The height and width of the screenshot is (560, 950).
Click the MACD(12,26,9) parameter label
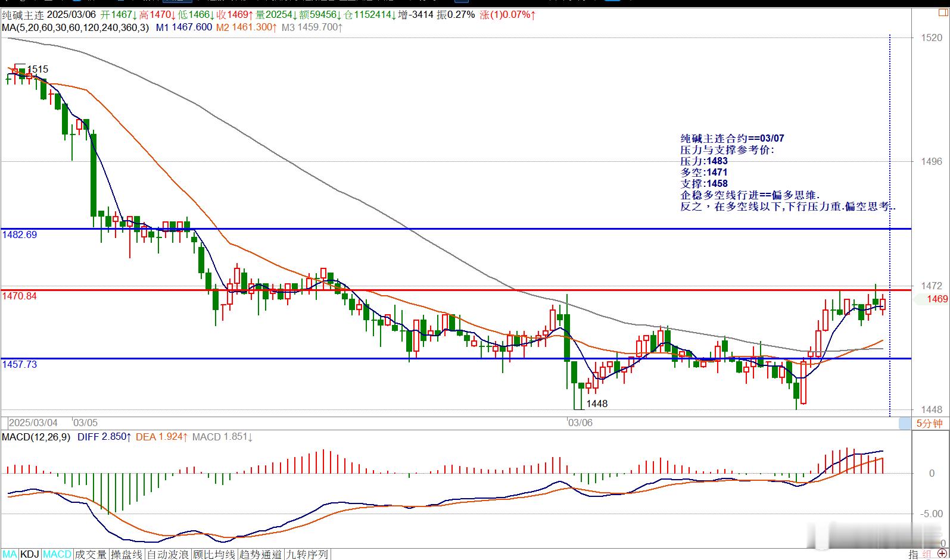point(36,437)
